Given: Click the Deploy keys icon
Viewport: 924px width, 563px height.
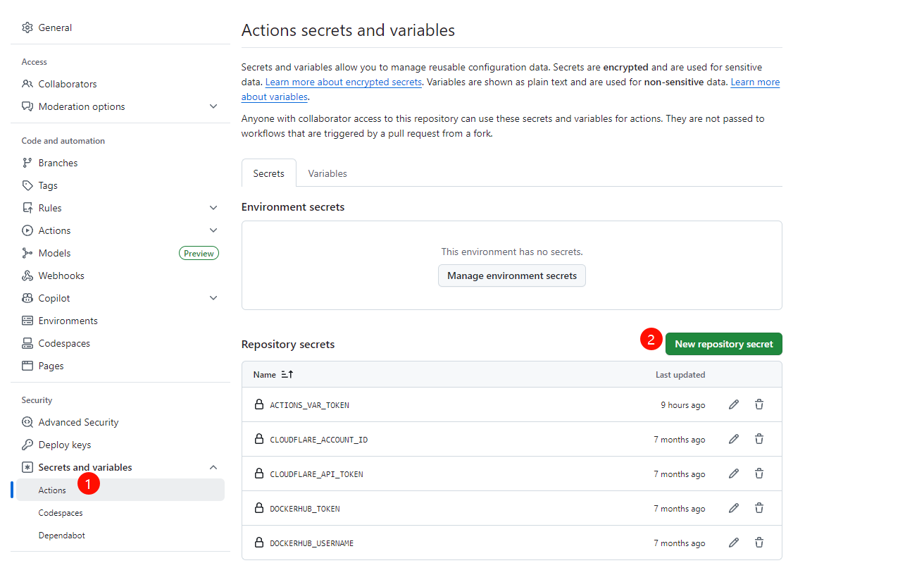Looking at the screenshot, I should click(27, 444).
